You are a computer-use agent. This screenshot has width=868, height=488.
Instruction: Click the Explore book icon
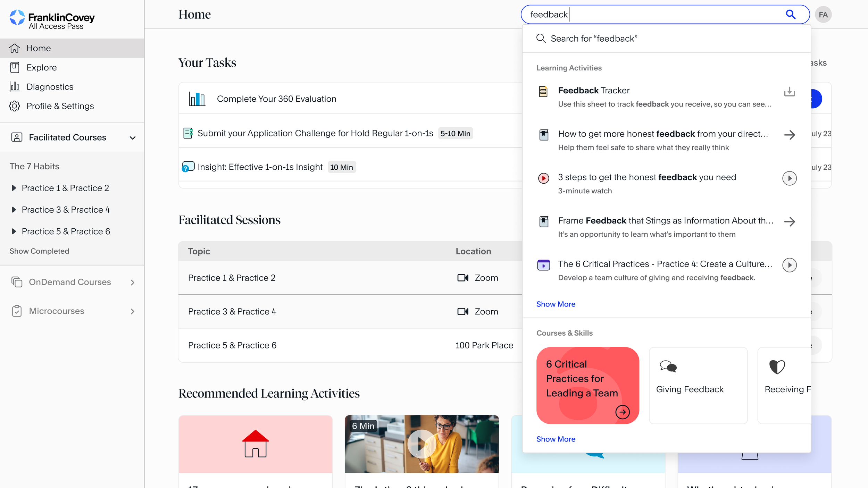point(15,67)
